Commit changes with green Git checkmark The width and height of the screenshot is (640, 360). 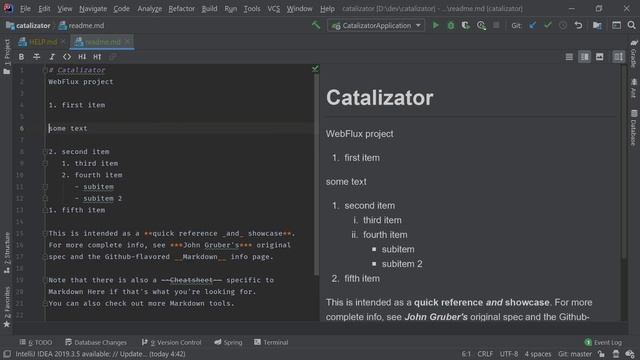pyautogui.click(x=548, y=25)
